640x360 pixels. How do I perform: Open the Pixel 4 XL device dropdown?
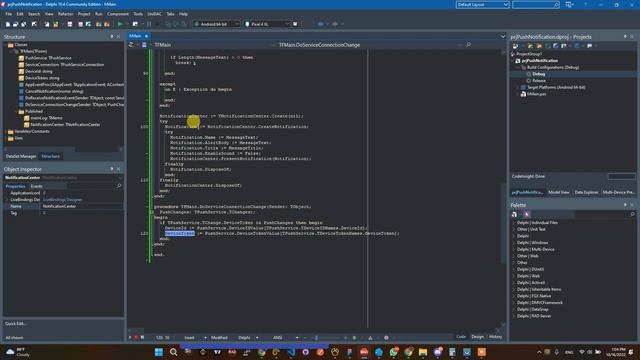pyautogui.click(x=267, y=24)
